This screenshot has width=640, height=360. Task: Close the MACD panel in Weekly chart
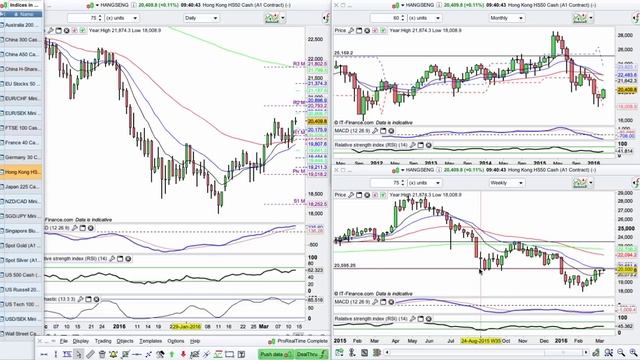pyautogui.click(x=391, y=302)
